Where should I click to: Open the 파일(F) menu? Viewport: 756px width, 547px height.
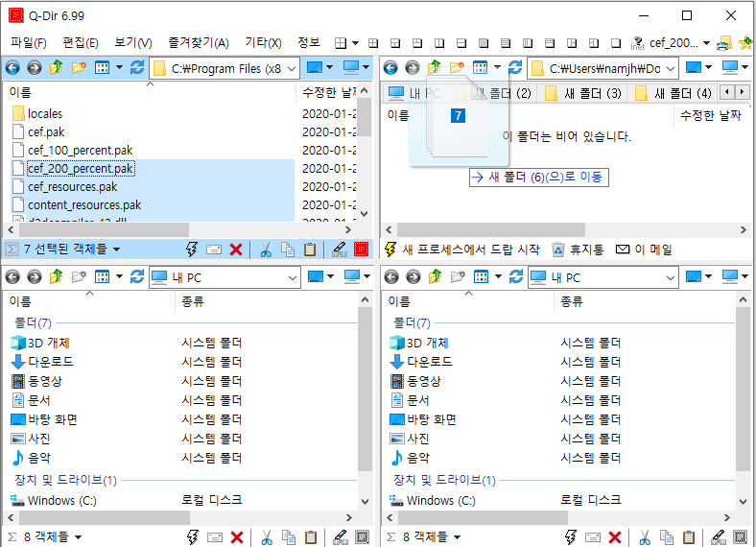coord(29,43)
